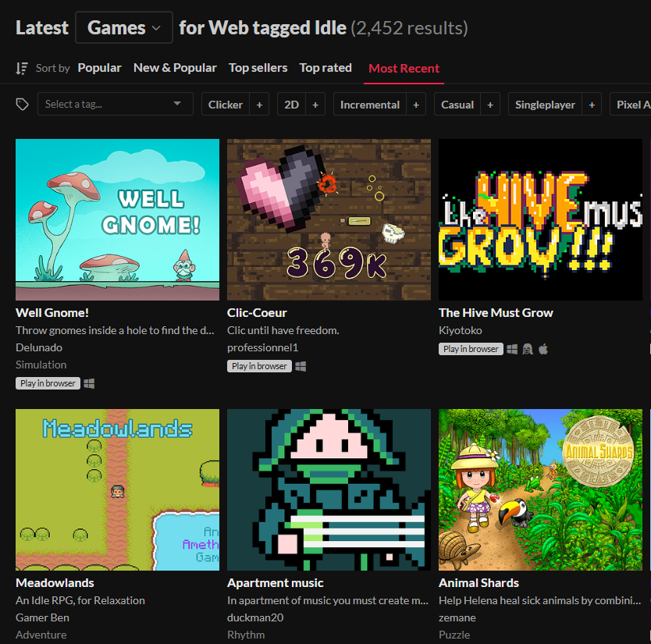Filter by the Singleplayer tag

[x=545, y=105]
